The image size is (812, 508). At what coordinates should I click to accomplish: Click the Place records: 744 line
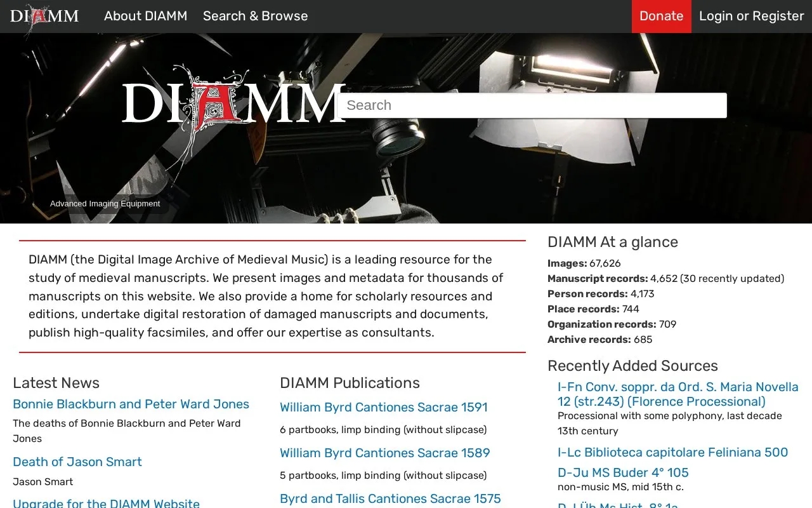click(x=593, y=309)
